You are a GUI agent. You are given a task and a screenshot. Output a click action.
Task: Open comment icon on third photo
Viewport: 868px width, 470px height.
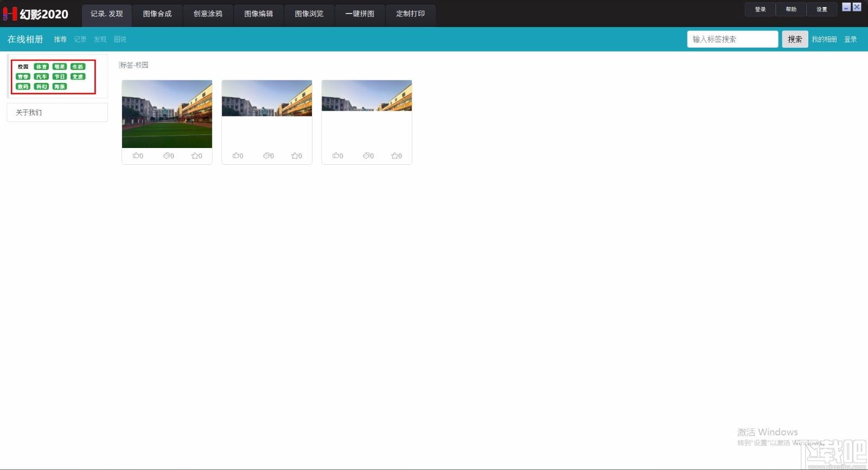coord(368,156)
